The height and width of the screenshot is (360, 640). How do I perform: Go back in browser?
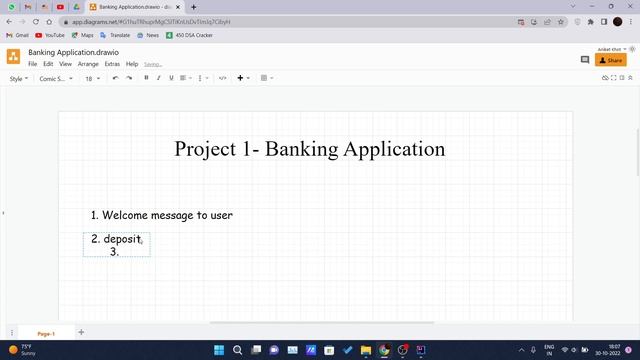pos(9,22)
